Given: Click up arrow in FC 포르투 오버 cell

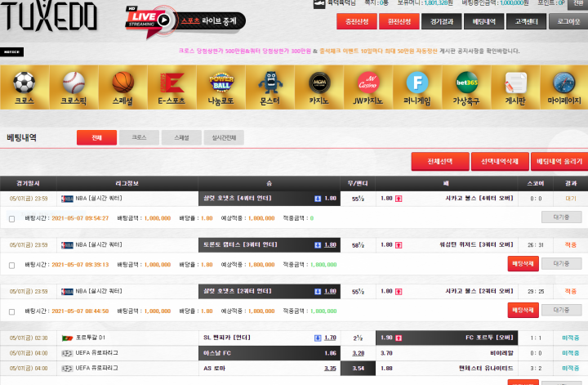Looking at the screenshot, I should pos(399,338).
